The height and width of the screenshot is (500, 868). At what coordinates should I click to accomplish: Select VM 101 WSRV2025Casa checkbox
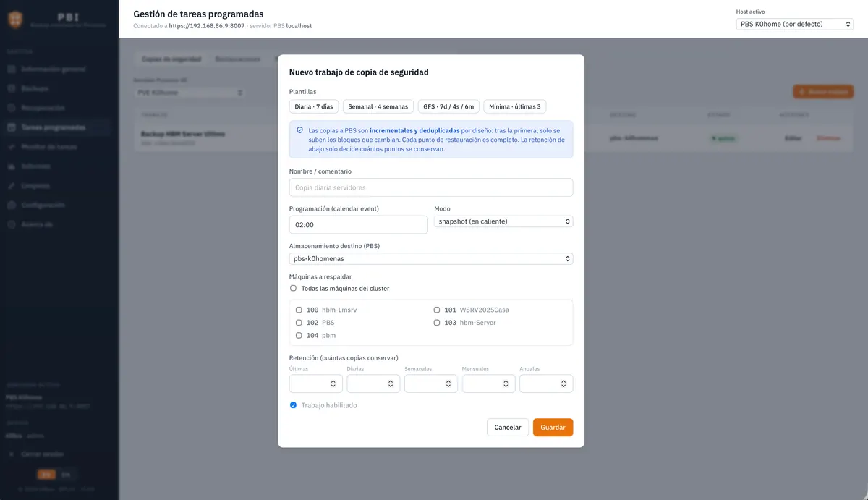(437, 310)
